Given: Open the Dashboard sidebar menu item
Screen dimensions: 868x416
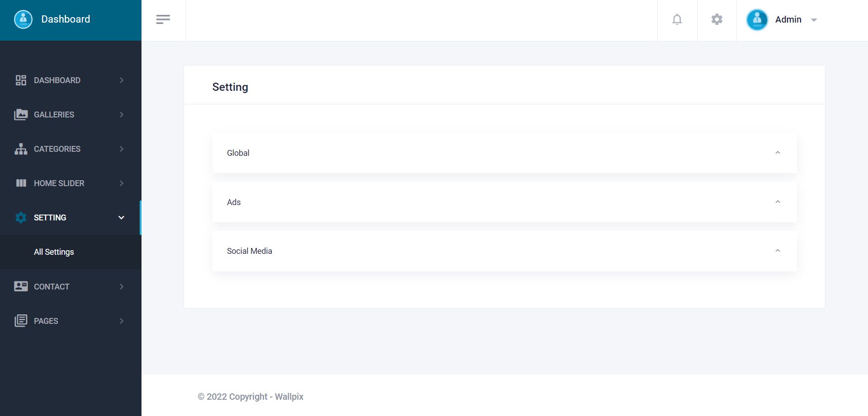Looking at the screenshot, I should coord(57,80).
